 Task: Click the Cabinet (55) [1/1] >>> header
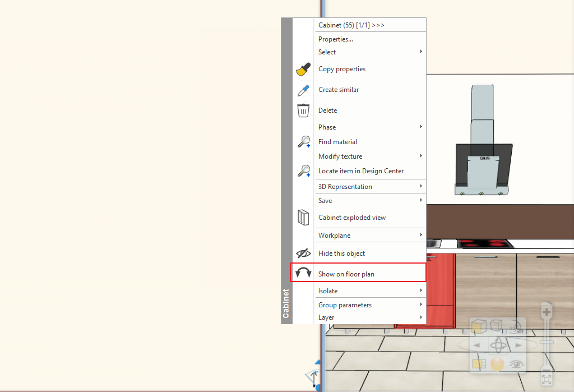(351, 25)
